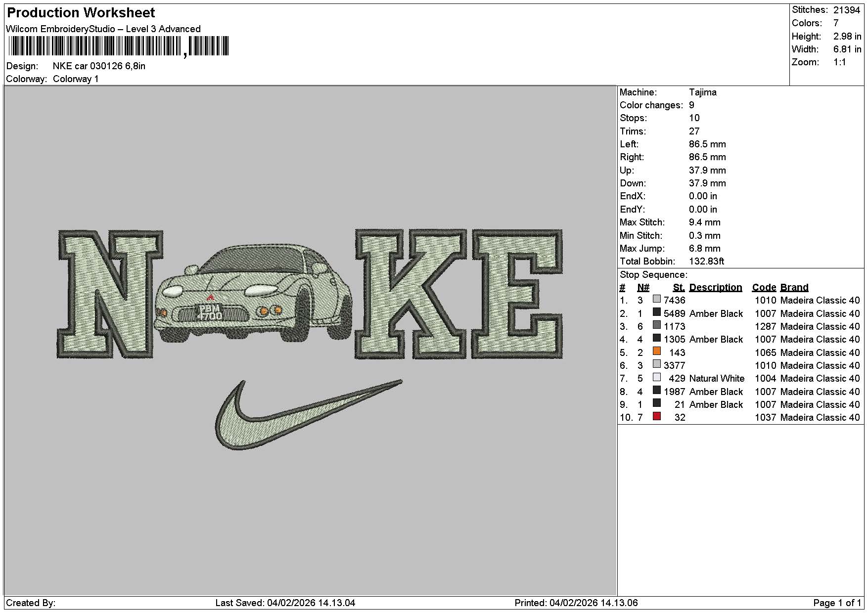Screen dimensions: 868x613
Task: Click the embroidered letter E in the preview
Action: click(x=518, y=294)
